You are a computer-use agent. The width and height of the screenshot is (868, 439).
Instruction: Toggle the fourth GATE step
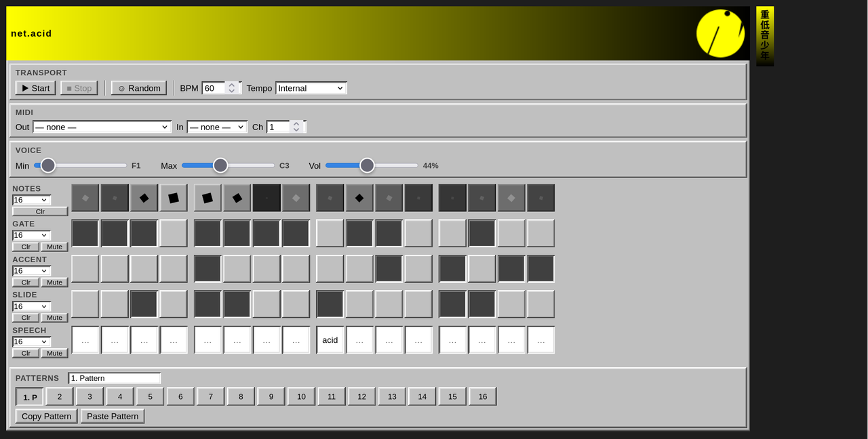coord(174,233)
